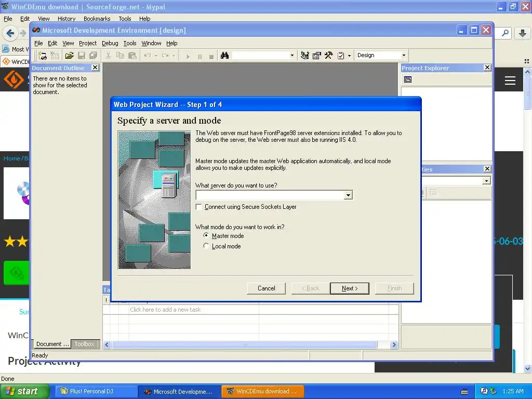Click the Cancel button in wizard

pyautogui.click(x=267, y=288)
